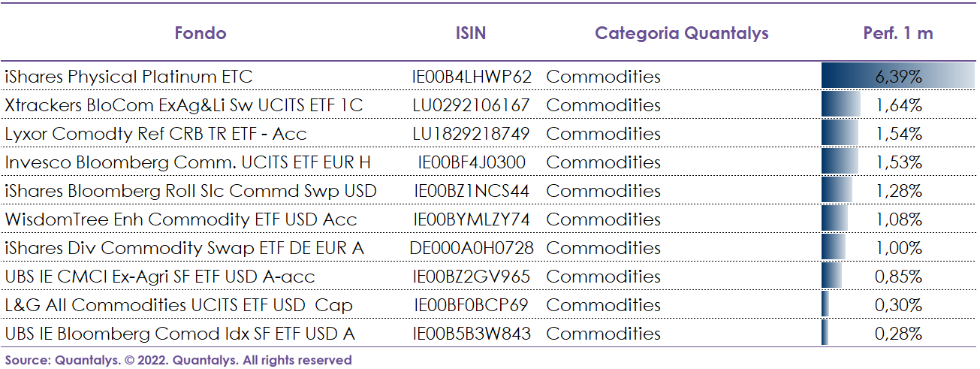Click ISIN code IE00B4LHWP62

click(472, 77)
